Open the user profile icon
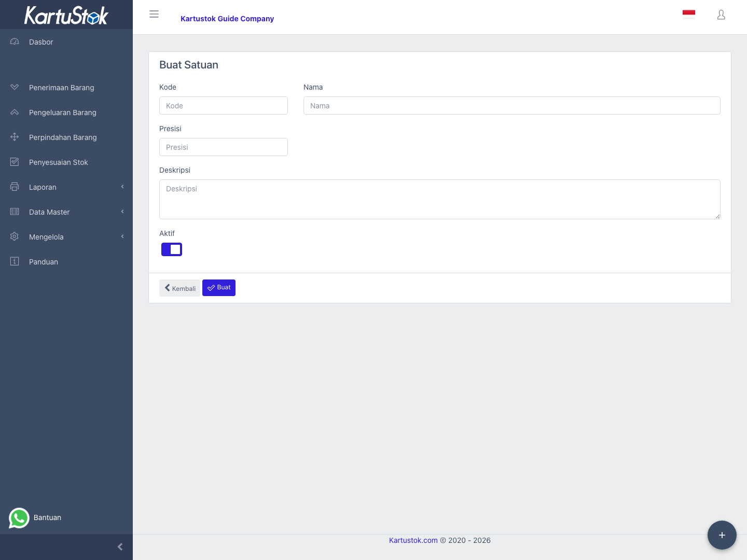Screen dimensions: 747x560 (721, 15)
